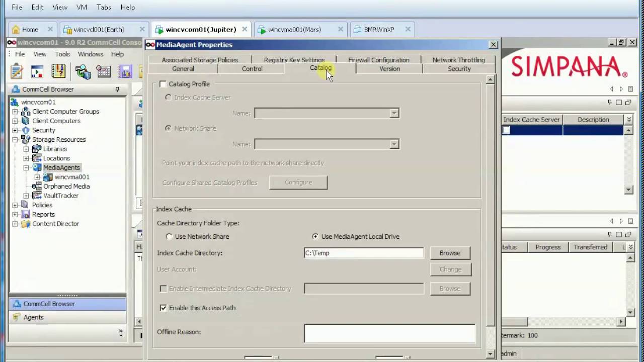Expand the wincvma001 node
Screen dimensions: 644x362
click(37, 177)
